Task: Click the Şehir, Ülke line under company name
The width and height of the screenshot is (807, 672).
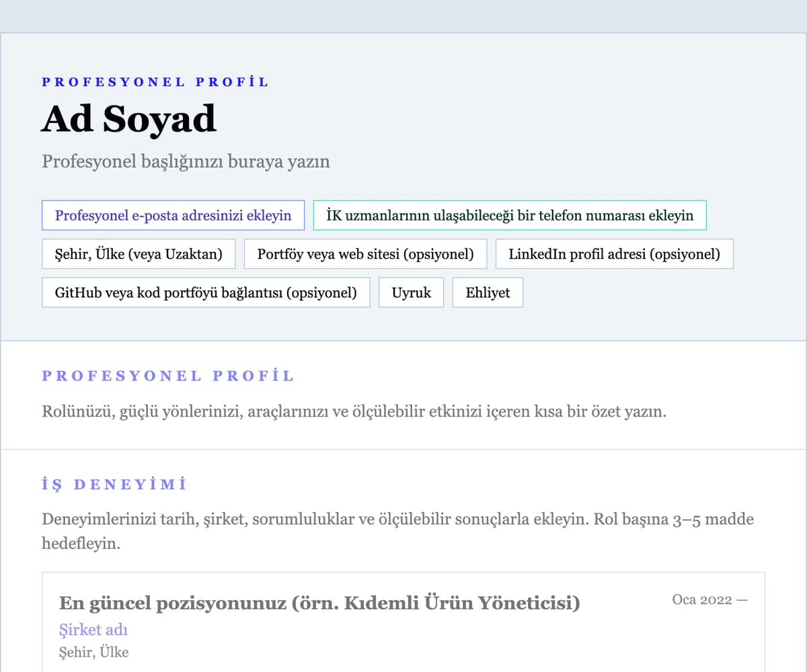Action: point(93,652)
